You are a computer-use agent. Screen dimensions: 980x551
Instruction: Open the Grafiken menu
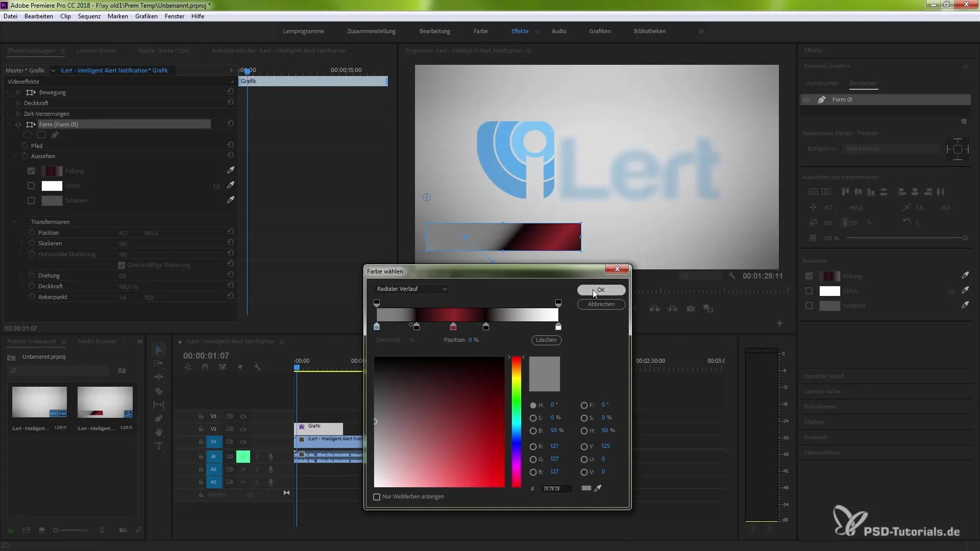pos(146,16)
